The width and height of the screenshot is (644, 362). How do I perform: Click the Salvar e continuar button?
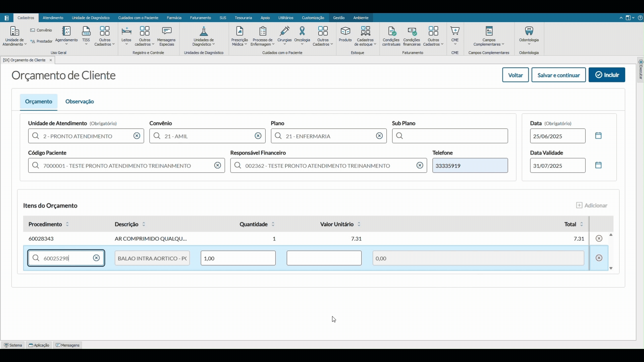(558, 75)
